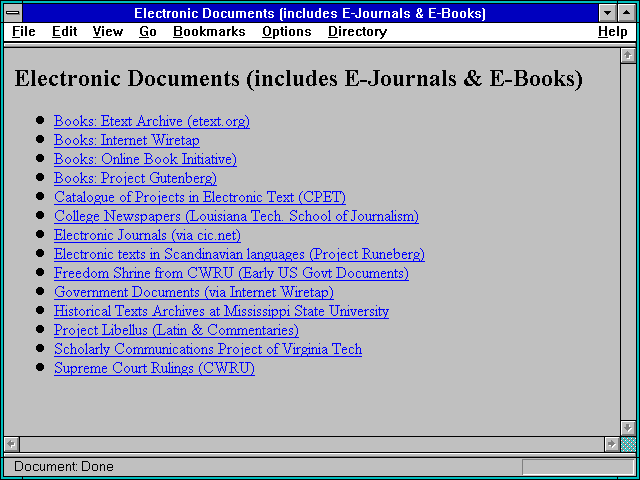Screen dimensions: 640x480
Task: Visit Freedom Shrine from CWRU link
Action: 231,273
